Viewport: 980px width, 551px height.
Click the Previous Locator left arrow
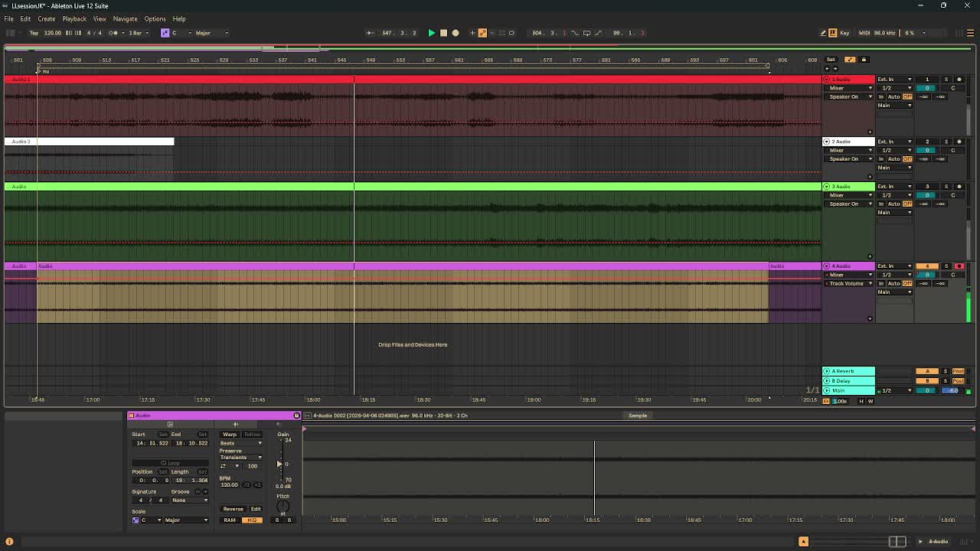[826, 69]
